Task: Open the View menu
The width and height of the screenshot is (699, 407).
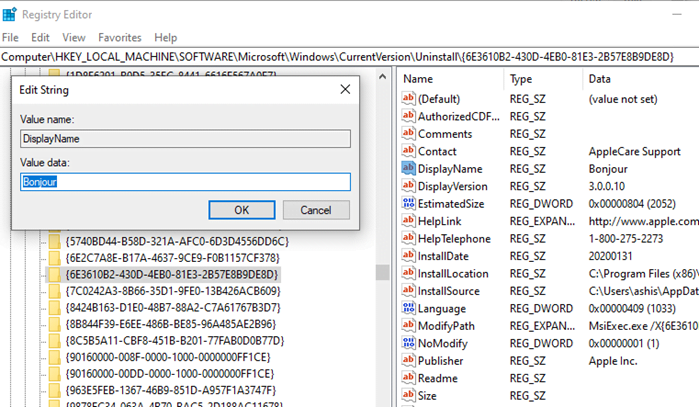Action: (x=74, y=37)
